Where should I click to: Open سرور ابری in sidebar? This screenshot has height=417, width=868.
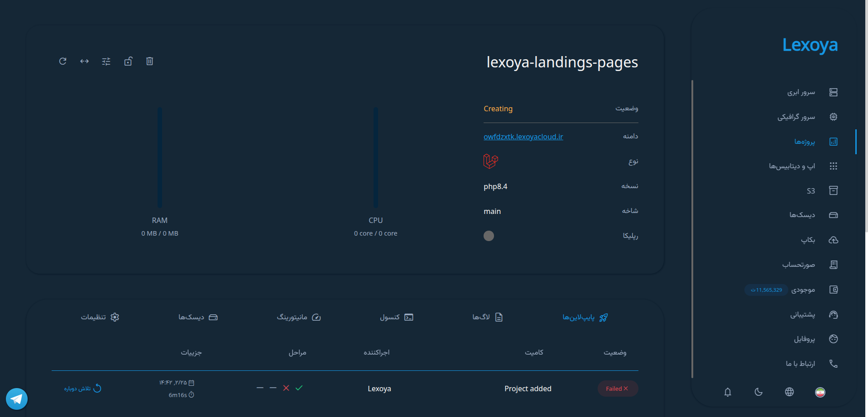coord(812,92)
